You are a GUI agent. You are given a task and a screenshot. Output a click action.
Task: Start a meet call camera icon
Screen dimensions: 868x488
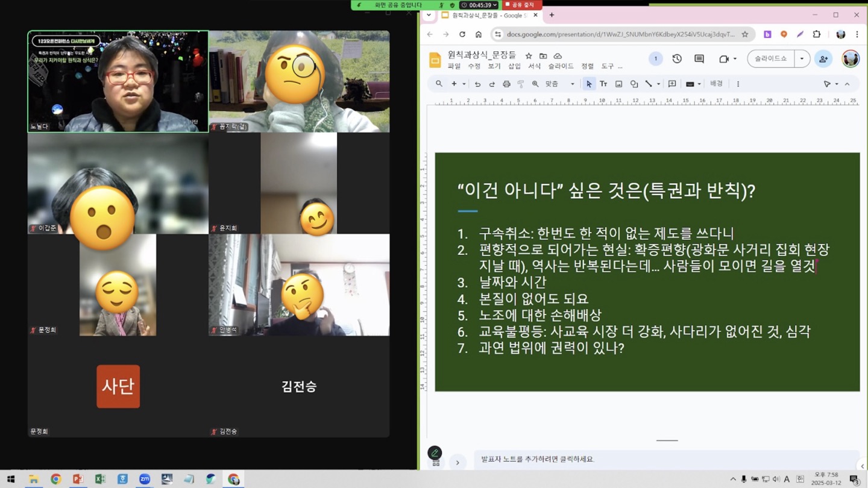724,58
